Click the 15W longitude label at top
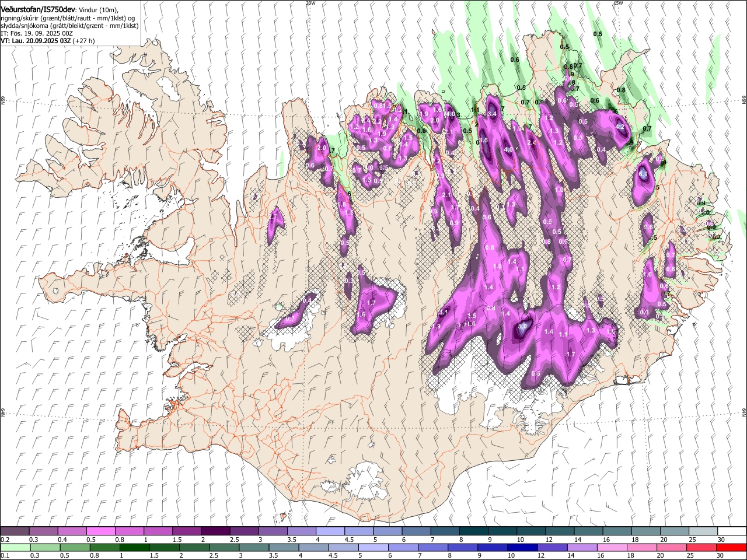 tap(618, 3)
